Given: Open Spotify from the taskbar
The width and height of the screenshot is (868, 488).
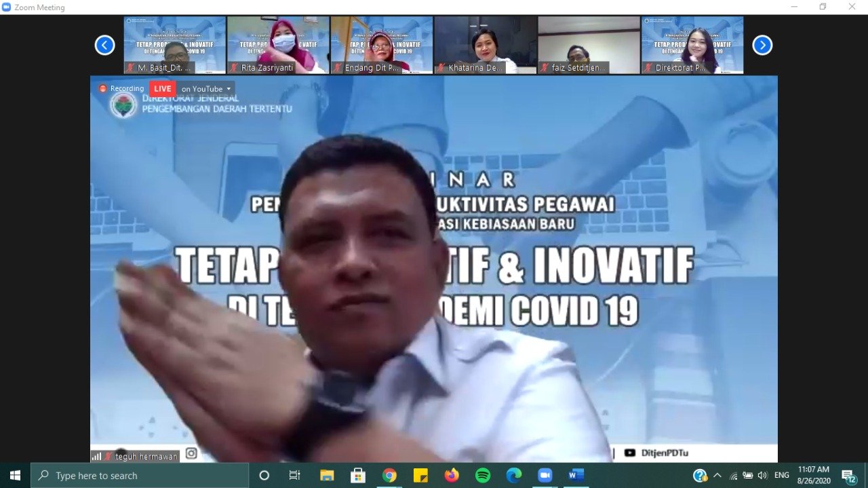Looking at the screenshot, I should (x=483, y=475).
